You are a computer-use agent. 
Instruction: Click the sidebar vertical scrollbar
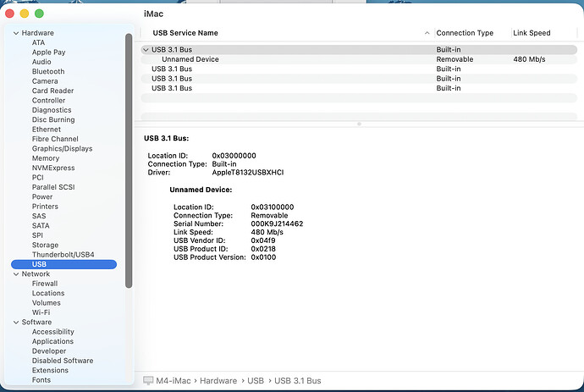[x=129, y=161]
